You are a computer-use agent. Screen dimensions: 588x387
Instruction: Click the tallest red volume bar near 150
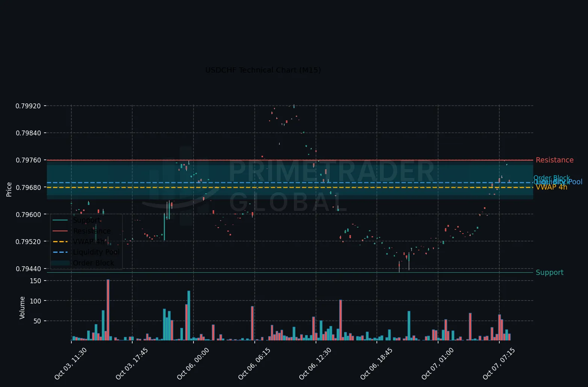tap(108, 310)
